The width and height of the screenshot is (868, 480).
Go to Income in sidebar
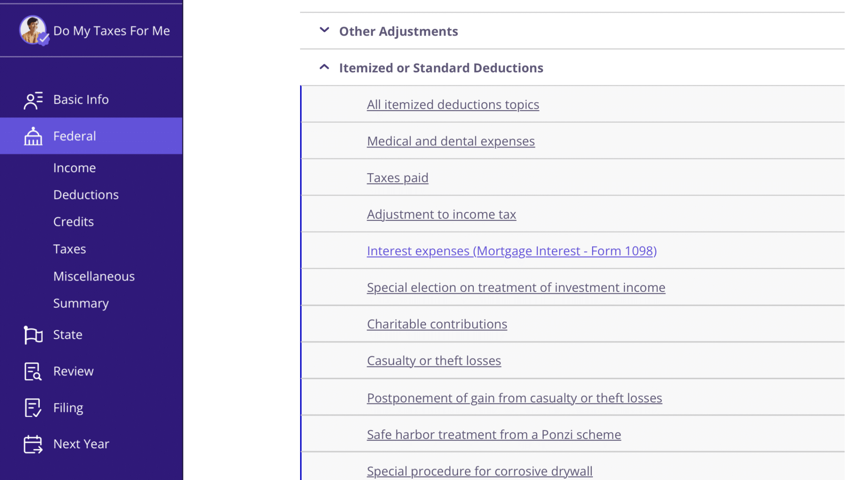click(75, 168)
